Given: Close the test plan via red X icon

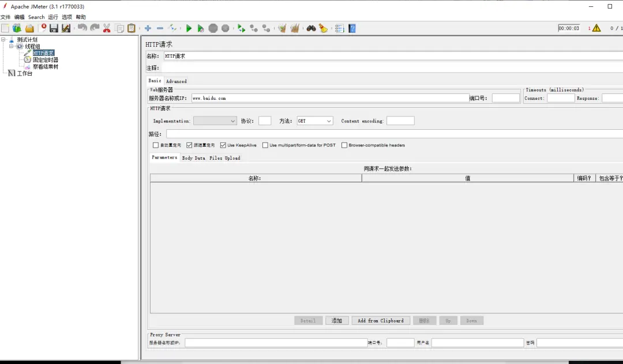Looking at the screenshot, I should pyautogui.click(x=43, y=28).
